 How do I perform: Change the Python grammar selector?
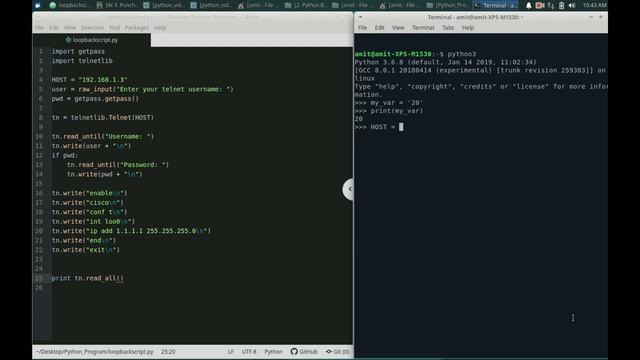[273, 351]
